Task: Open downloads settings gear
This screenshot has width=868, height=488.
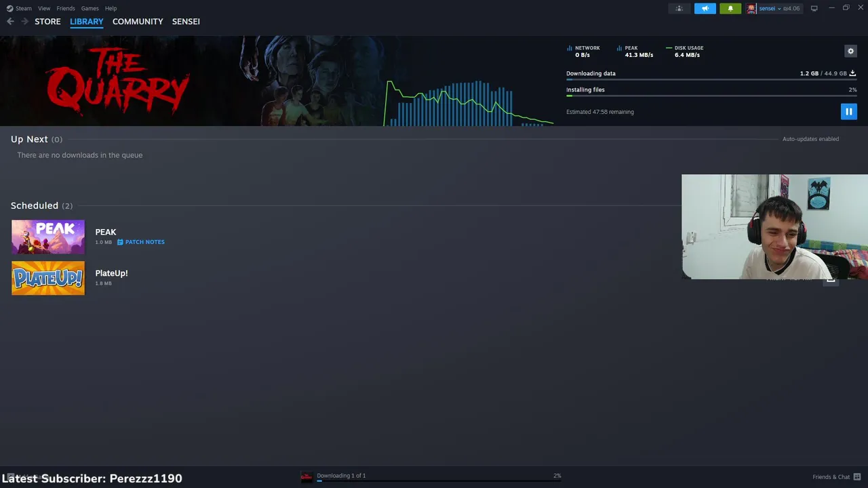Action: click(x=850, y=51)
